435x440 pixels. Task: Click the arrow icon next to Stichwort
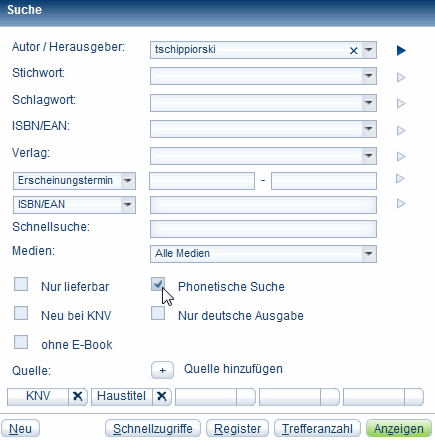coord(401,77)
